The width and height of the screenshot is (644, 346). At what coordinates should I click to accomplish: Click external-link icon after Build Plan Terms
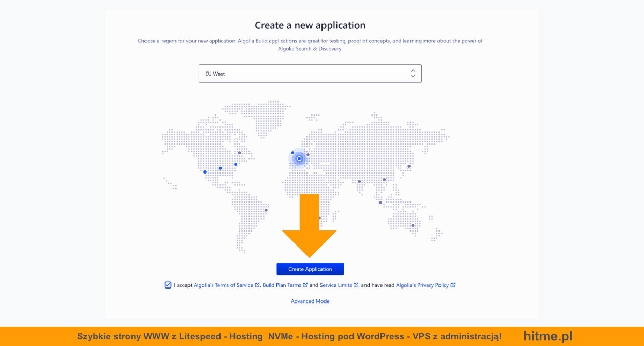[x=305, y=285]
